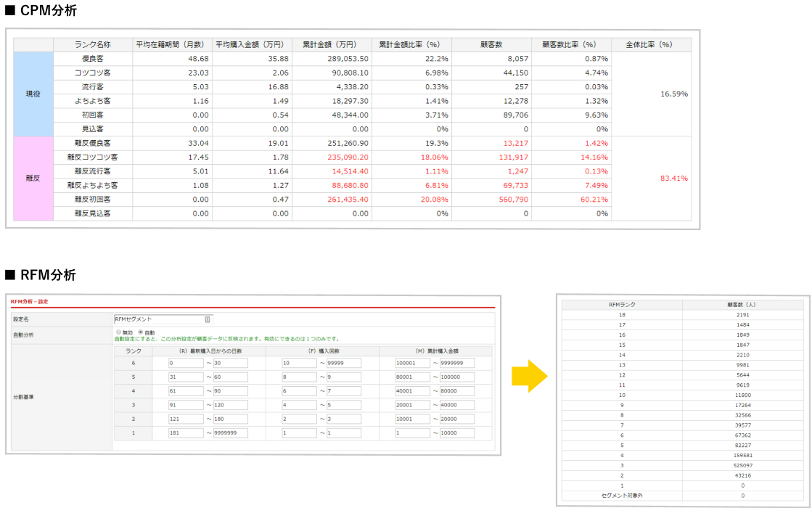
Task: Click M amount field containing 10000
Action: point(457,433)
